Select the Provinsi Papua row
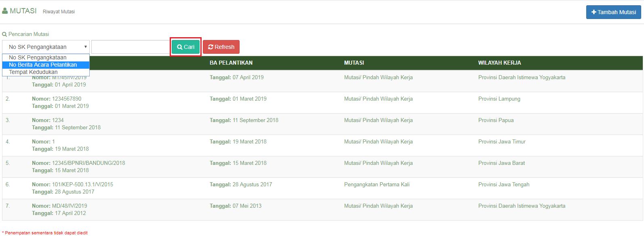The image size is (644, 236). (x=496, y=120)
